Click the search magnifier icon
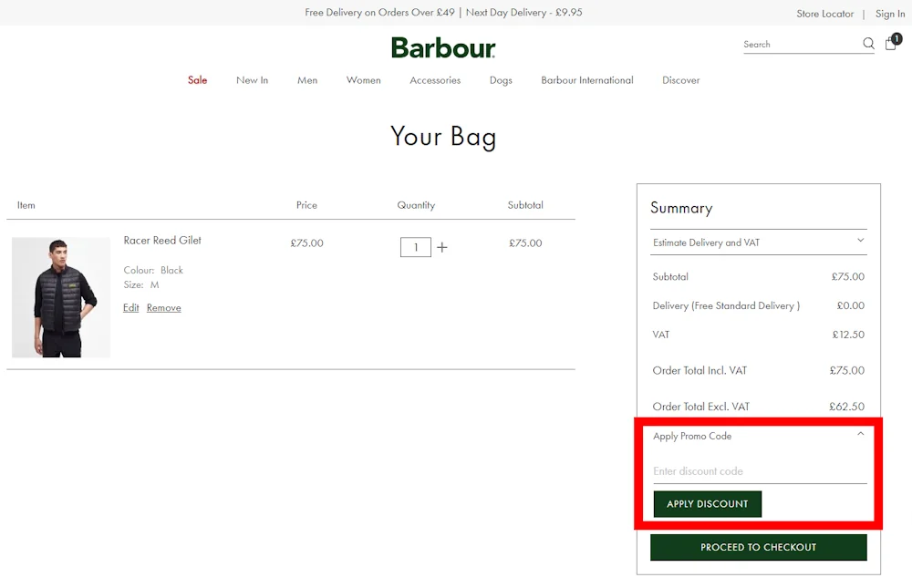This screenshot has width=912, height=588. (x=868, y=44)
